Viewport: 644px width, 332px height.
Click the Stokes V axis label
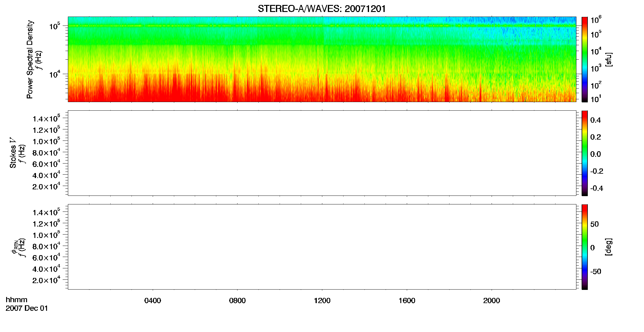[x=13, y=153]
